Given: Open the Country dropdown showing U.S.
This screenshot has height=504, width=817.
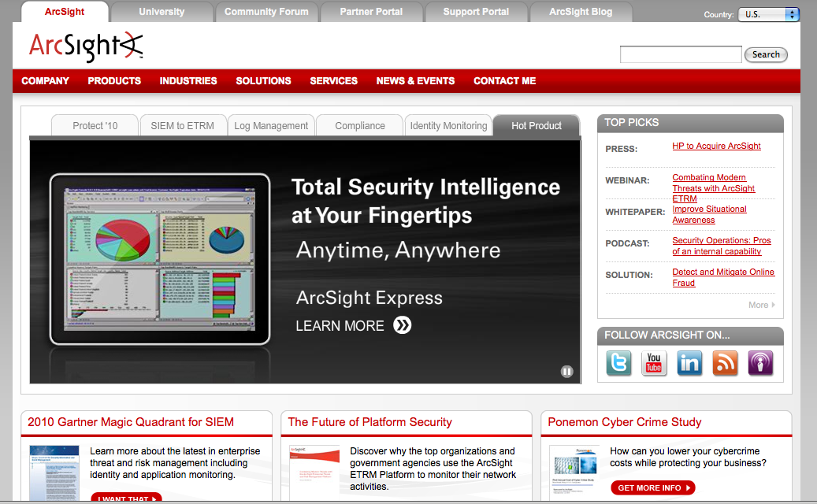Looking at the screenshot, I should tap(768, 15).
